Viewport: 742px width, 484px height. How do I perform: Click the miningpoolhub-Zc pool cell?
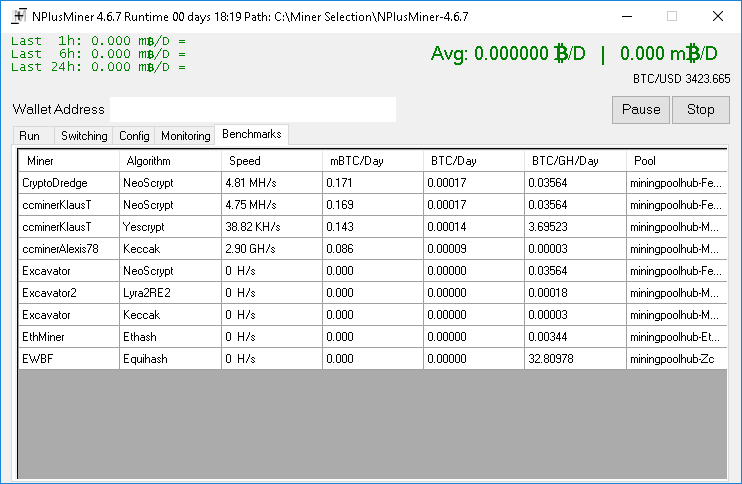pos(677,359)
